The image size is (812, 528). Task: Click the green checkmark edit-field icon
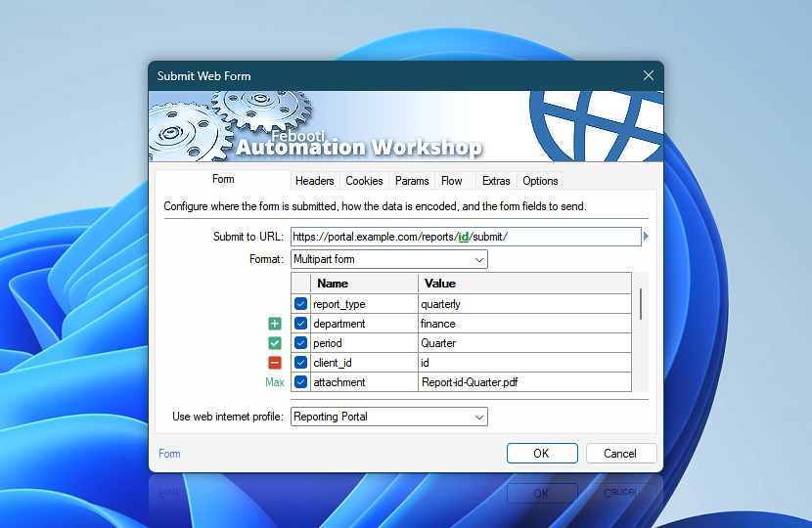coord(275,343)
